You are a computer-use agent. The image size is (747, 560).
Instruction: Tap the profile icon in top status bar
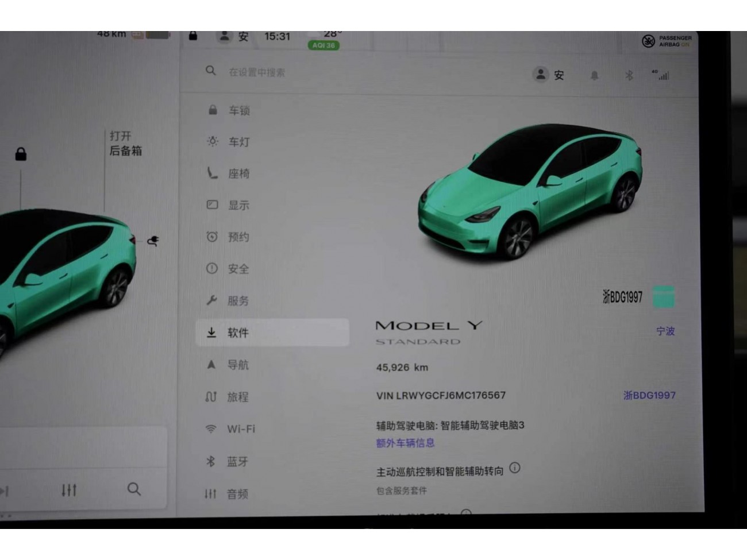[x=224, y=36]
